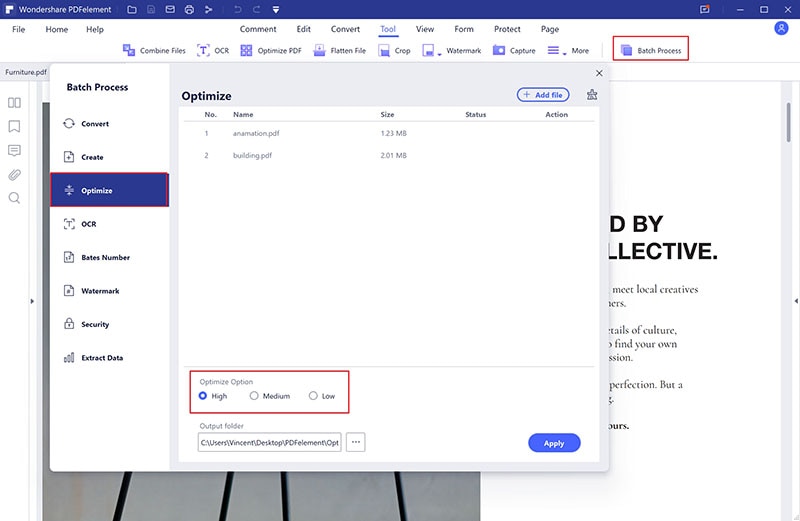The height and width of the screenshot is (521, 800).
Task: Click the Apply button
Action: (x=554, y=443)
